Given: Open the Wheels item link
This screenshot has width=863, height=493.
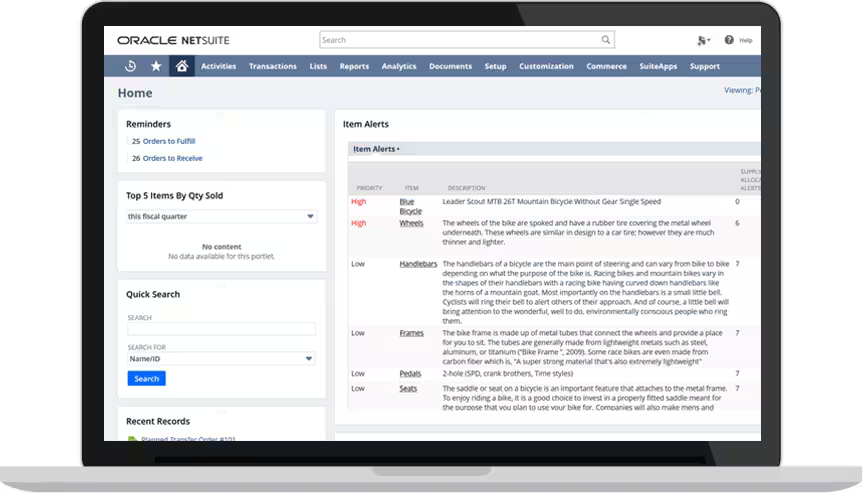Looking at the screenshot, I should 411,223.
